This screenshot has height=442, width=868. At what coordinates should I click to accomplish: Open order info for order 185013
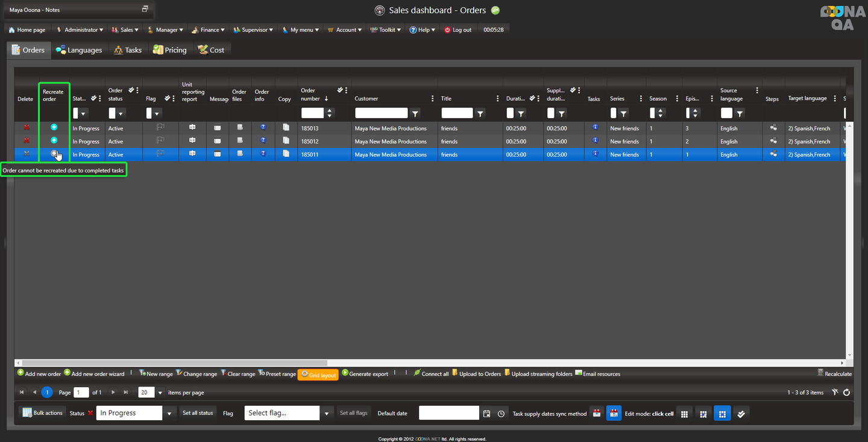pyautogui.click(x=263, y=127)
